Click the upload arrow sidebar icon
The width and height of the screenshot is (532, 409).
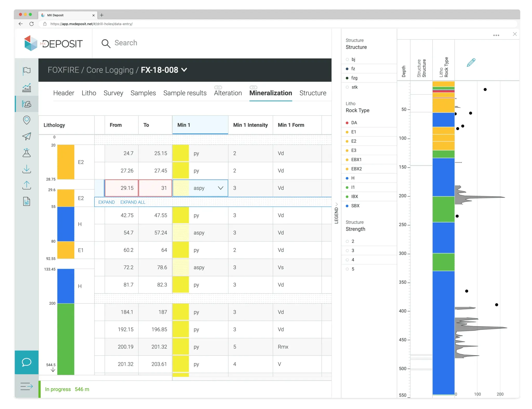coord(26,185)
